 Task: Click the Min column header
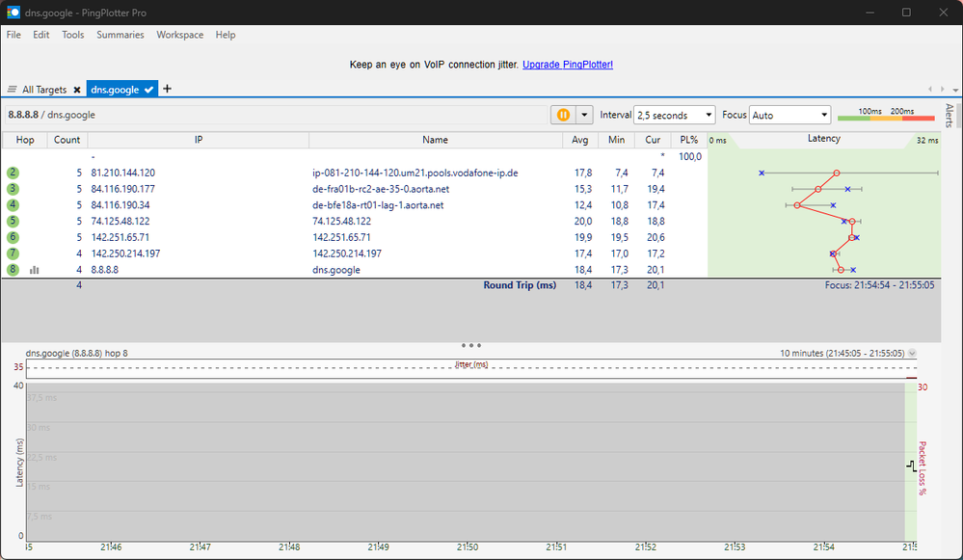616,140
